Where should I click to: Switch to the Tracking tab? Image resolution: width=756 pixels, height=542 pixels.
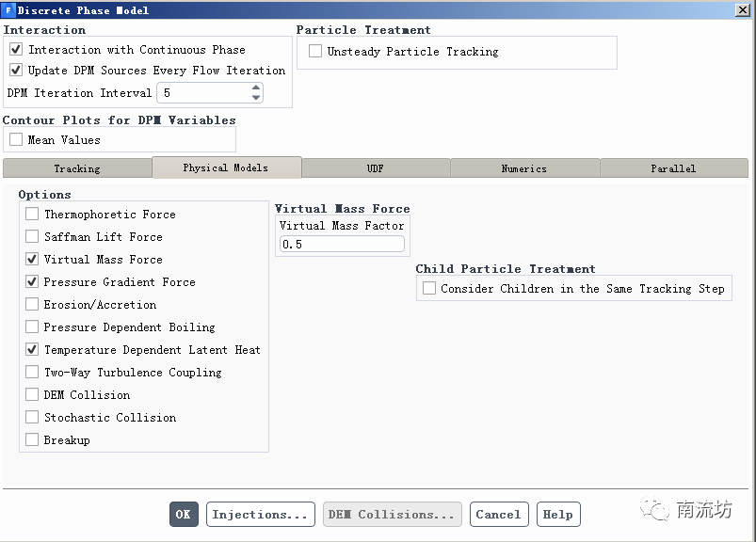pyautogui.click(x=77, y=168)
